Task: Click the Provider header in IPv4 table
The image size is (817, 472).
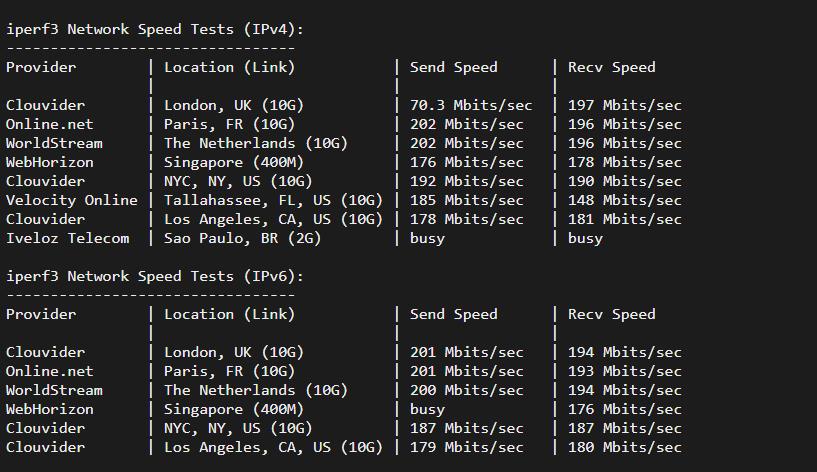Action: (x=41, y=67)
